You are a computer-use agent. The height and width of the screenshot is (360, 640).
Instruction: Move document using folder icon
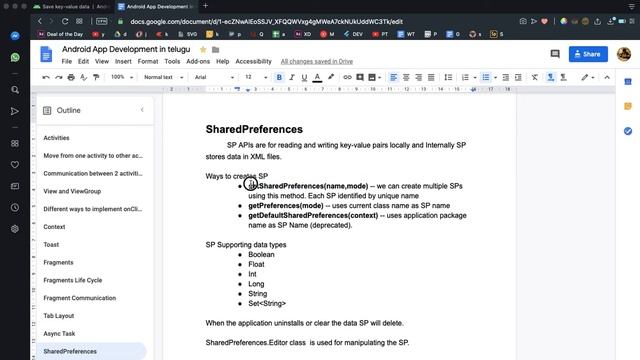click(216, 50)
